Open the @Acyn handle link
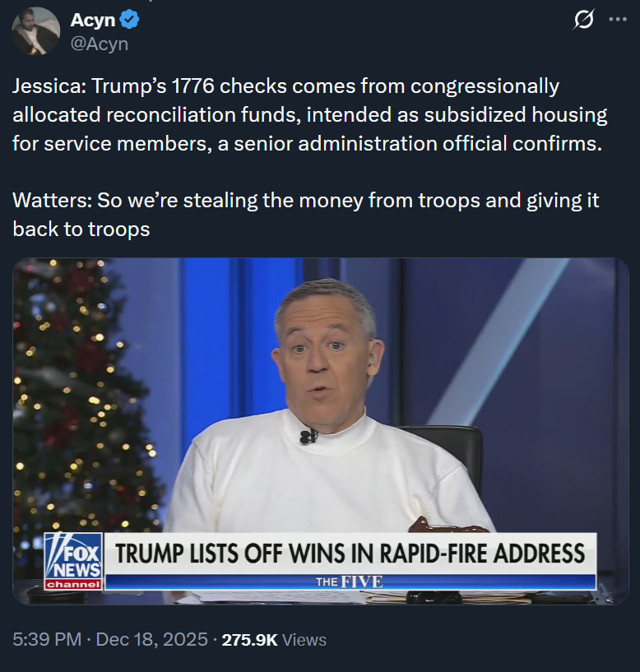The image size is (640, 672). point(99,44)
